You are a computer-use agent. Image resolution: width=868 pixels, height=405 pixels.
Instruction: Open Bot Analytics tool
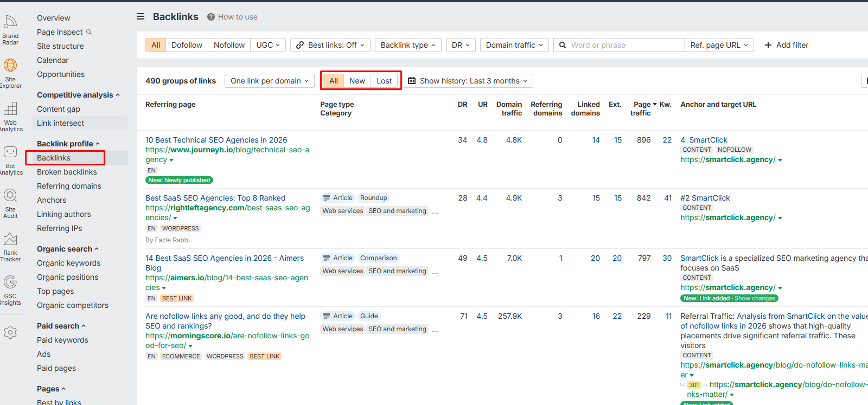point(10,160)
